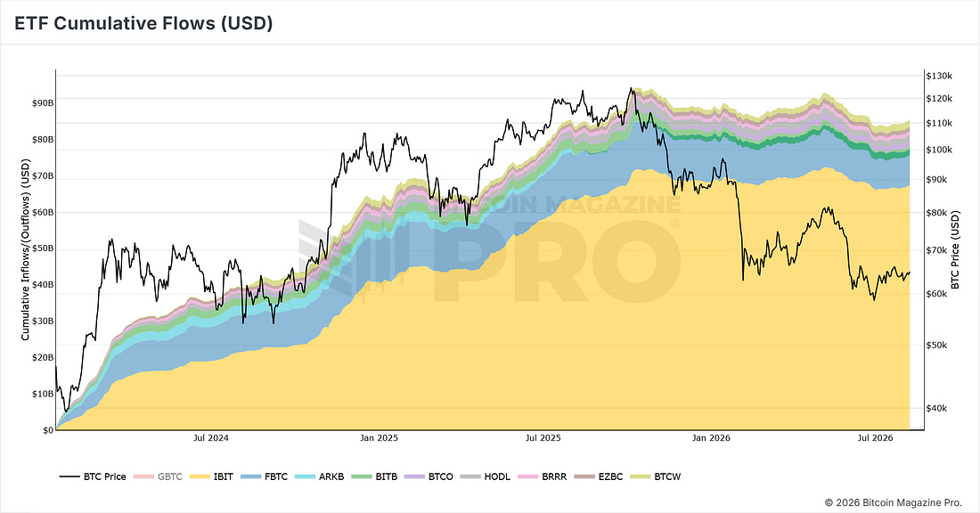Click the $30B left axis tick
The width and height of the screenshot is (980, 513).
point(43,322)
